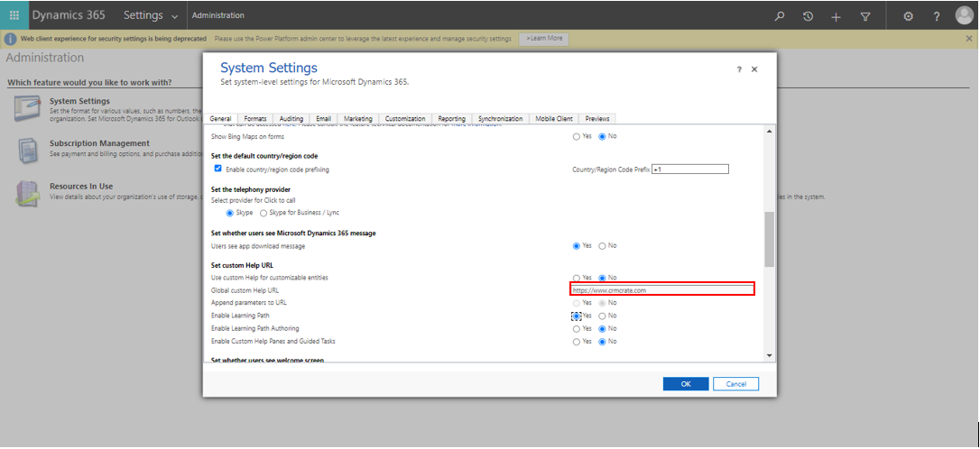Open the app launcher waffle icon
This screenshot has height=449, width=980.
click(x=14, y=15)
